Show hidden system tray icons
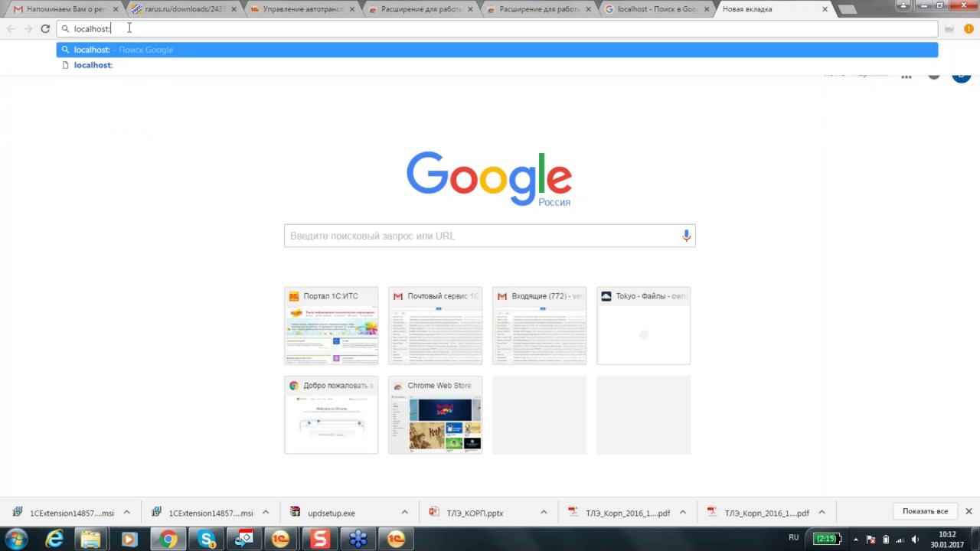Image resolution: width=980 pixels, height=551 pixels. [x=856, y=539]
